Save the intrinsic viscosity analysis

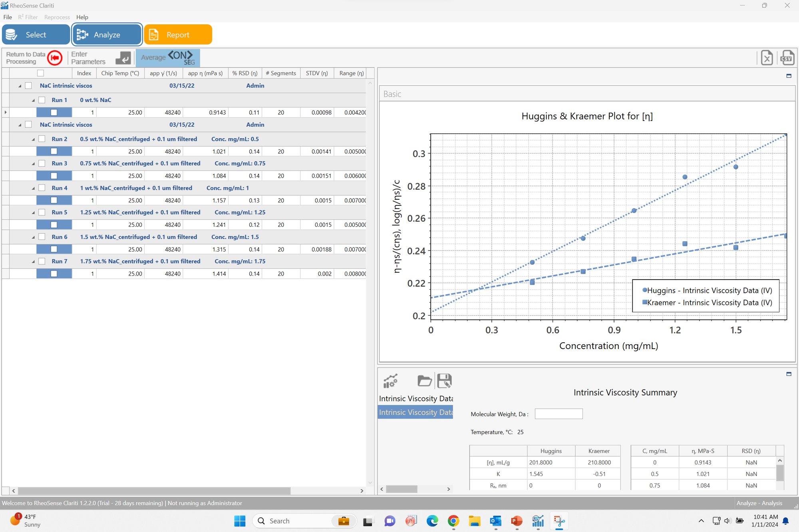coord(443,381)
